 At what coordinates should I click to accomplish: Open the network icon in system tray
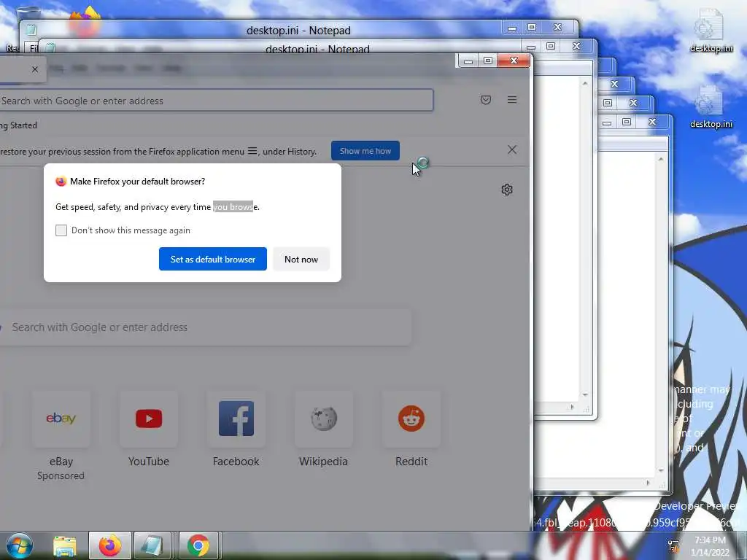click(x=673, y=546)
